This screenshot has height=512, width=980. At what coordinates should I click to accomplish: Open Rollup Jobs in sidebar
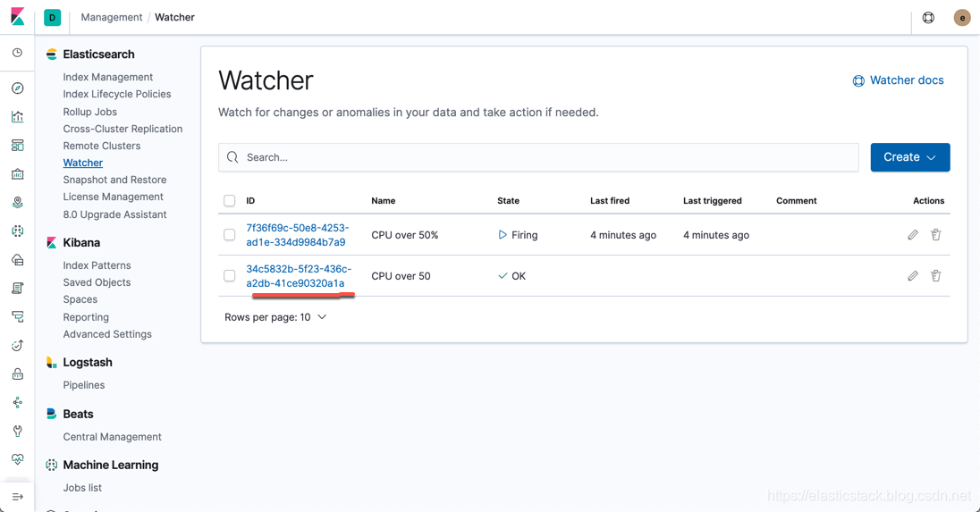(90, 112)
